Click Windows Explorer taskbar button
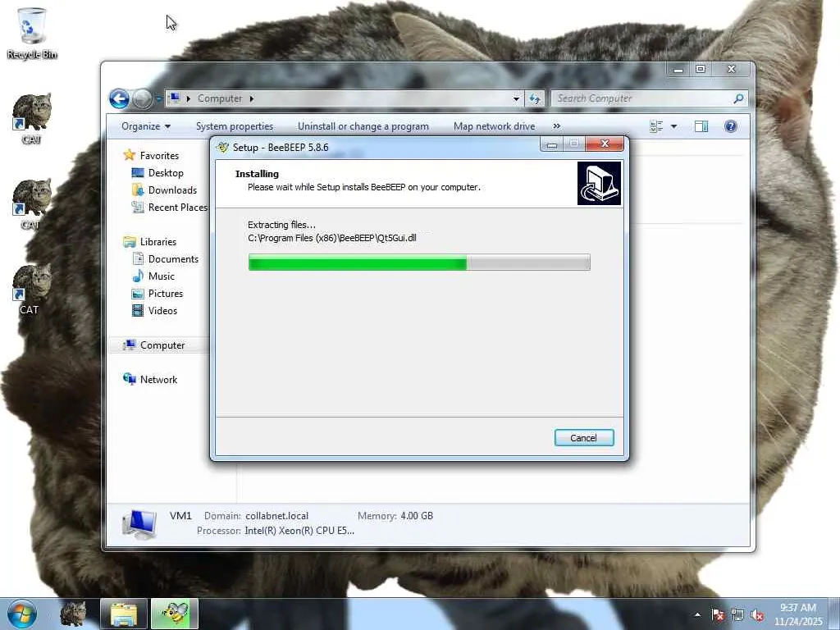 (124, 614)
